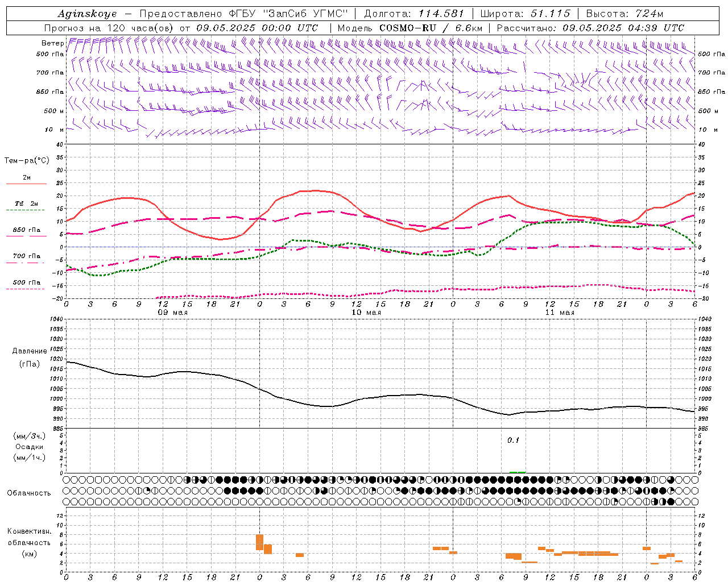Click the dotted line sample under 500 гПа legend
The width and height of the screenshot is (728, 582).
(x=25, y=289)
